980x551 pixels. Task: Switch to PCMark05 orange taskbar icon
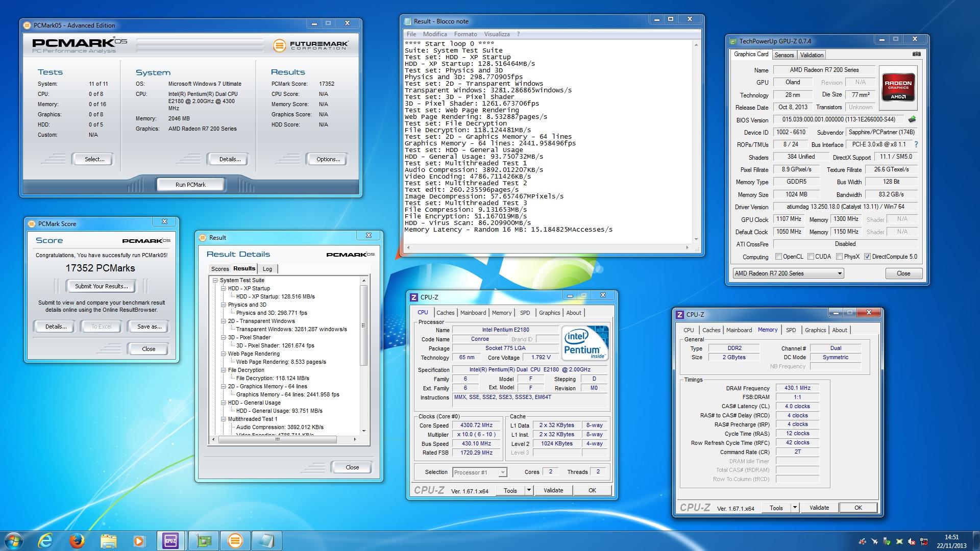pyautogui.click(x=235, y=541)
